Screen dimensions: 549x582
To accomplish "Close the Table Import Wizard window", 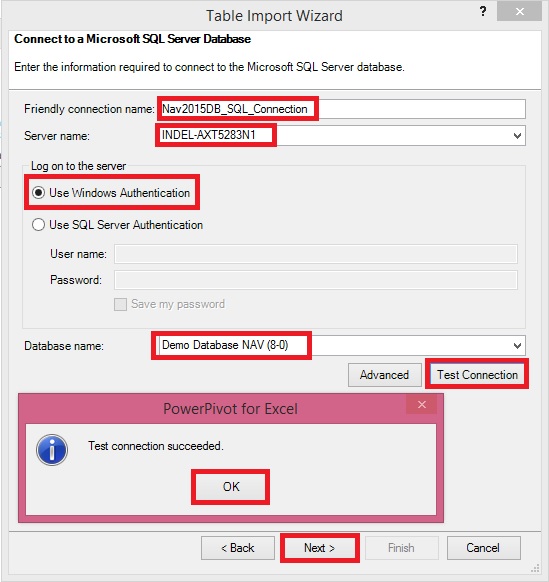I will 520,12.
